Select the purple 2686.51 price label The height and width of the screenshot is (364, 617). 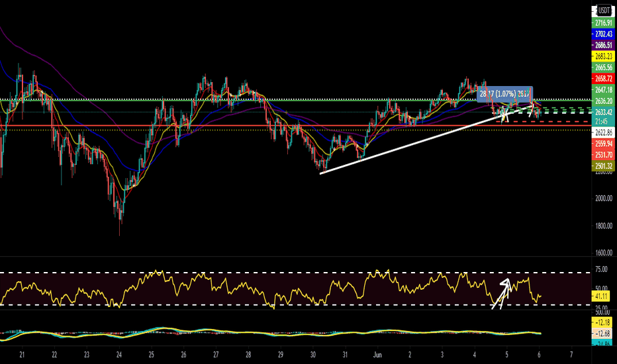[x=603, y=45]
